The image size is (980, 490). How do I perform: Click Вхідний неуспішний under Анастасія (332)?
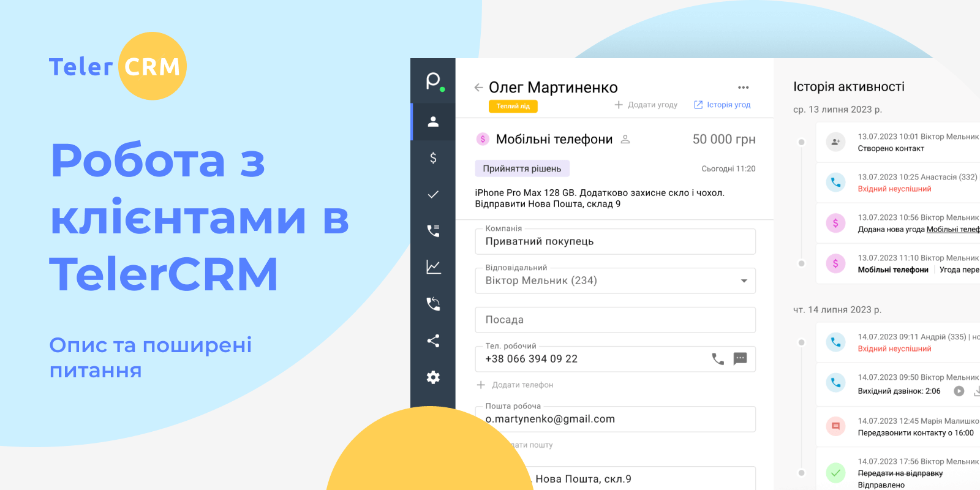pyautogui.click(x=894, y=189)
